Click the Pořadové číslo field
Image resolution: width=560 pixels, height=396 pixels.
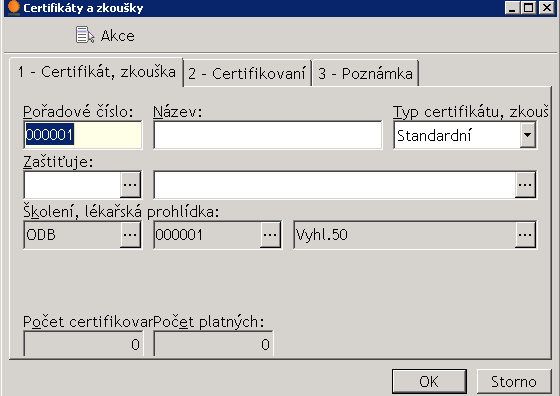[x=82, y=135]
